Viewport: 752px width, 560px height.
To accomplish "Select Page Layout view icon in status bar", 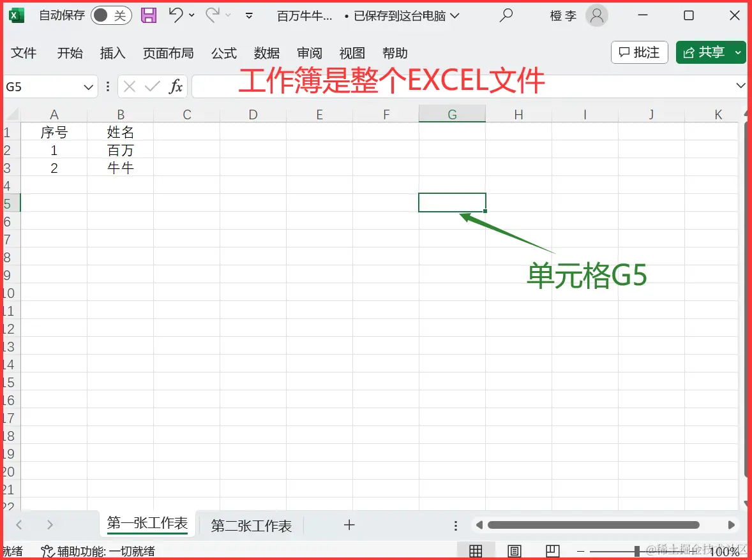I will point(514,550).
